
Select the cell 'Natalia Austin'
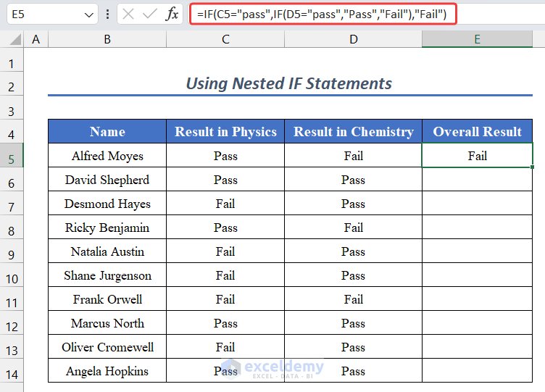tap(107, 251)
